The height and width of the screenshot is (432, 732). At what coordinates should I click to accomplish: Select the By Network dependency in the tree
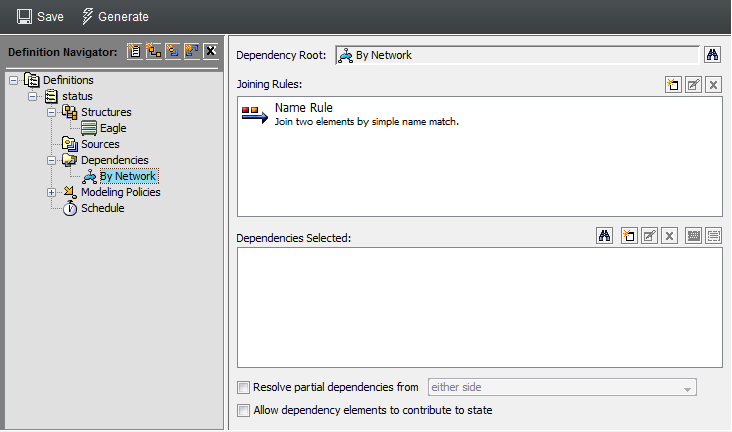click(x=129, y=176)
